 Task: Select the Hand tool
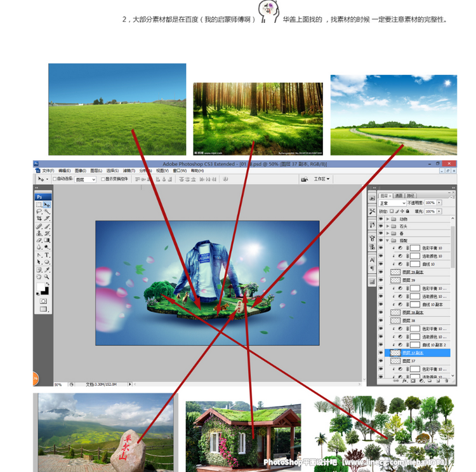[x=39, y=277]
